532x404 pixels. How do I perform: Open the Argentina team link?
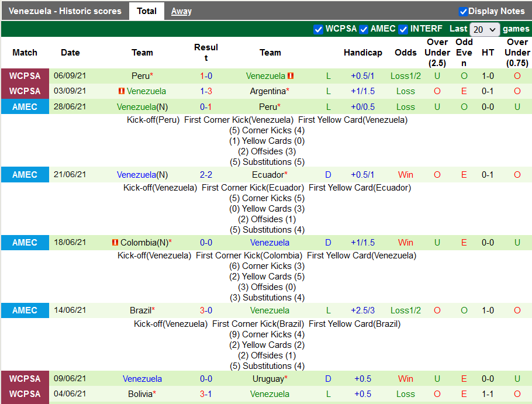(x=268, y=91)
